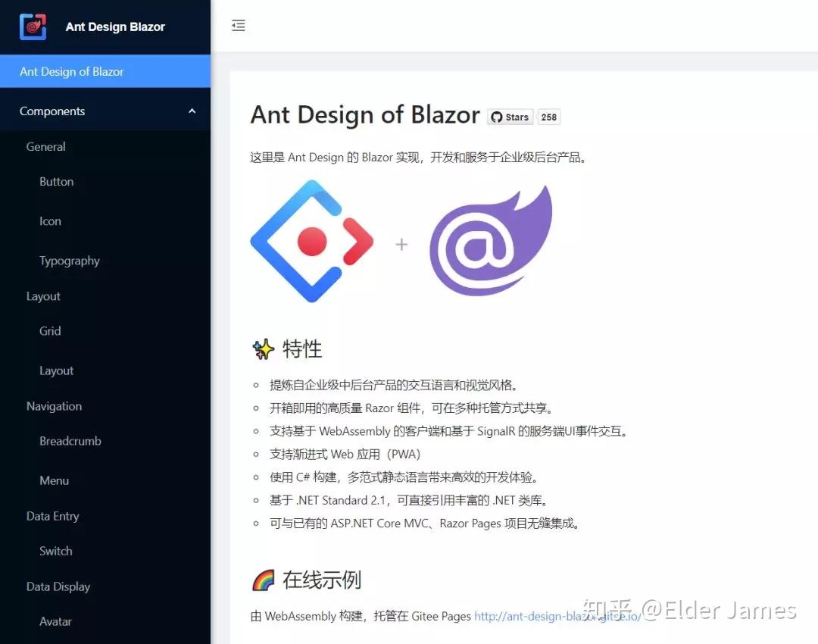The height and width of the screenshot is (644, 818).
Task: Open the Icon component page
Action: coord(50,221)
